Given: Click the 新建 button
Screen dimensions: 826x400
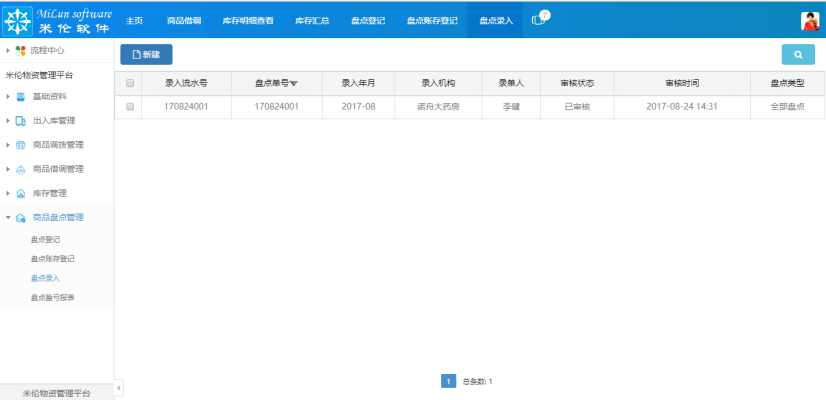Looking at the screenshot, I should (146, 55).
